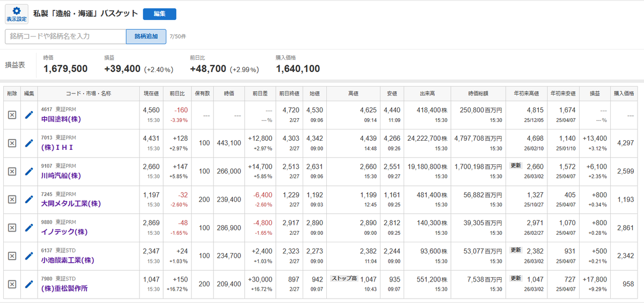Image resolution: width=644 pixels, height=303 pixels.
Task: Select the IHI market cap 4,797,708百万円
Action: click(478, 138)
